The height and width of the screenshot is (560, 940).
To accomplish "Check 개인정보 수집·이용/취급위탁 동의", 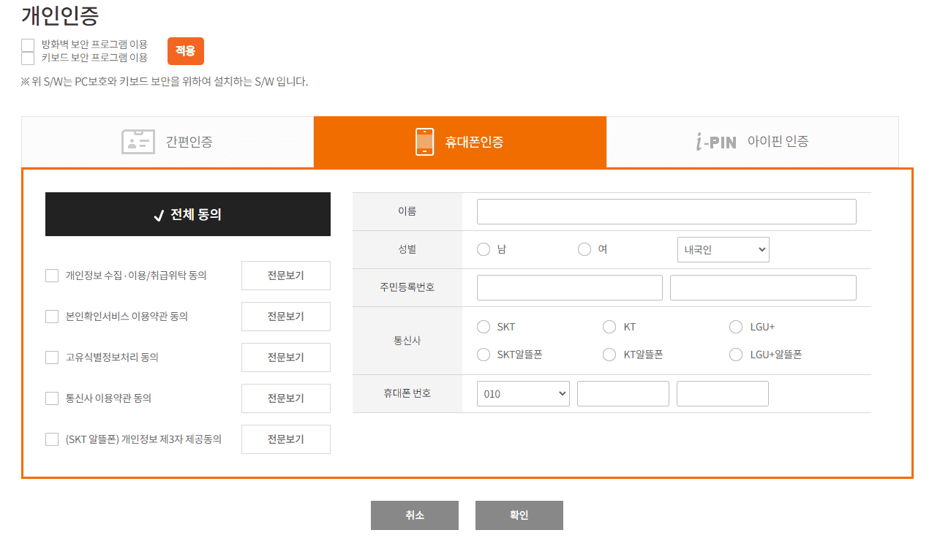I will click(52, 276).
